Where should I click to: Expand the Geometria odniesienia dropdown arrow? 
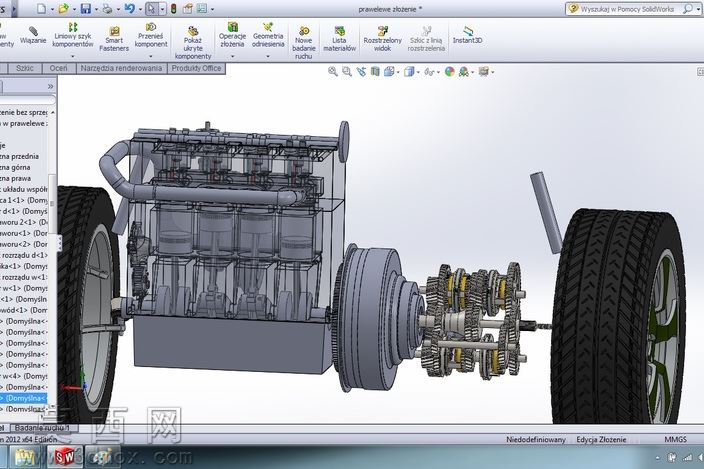click(x=268, y=57)
